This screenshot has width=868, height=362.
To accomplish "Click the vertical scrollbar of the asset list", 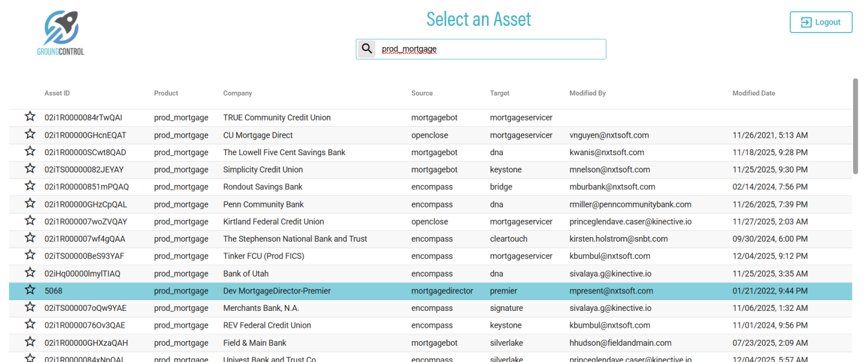I will [856, 127].
